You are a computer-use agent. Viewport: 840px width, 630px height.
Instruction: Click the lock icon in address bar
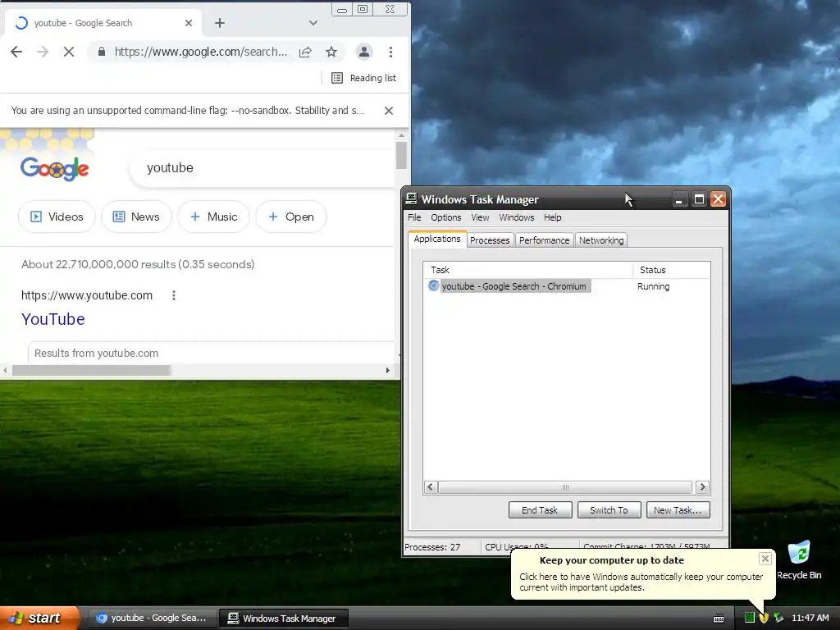(x=101, y=52)
